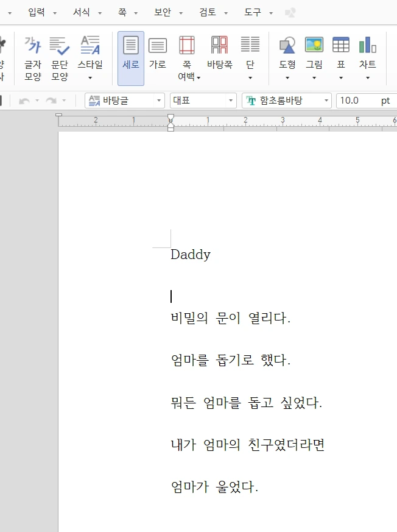
Task: Insert a picture with 그림 icon
Action: pyautogui.click(x=314, y=45)
